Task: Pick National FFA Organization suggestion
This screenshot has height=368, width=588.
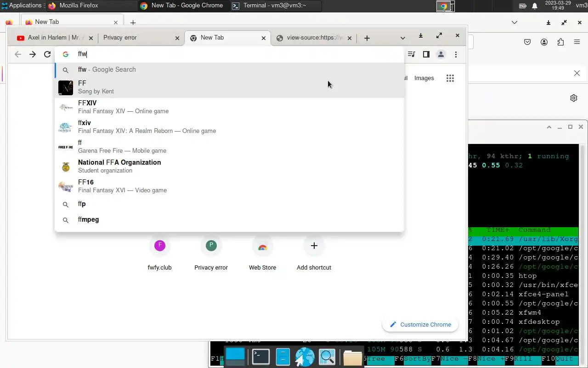Action: [230, 167]
